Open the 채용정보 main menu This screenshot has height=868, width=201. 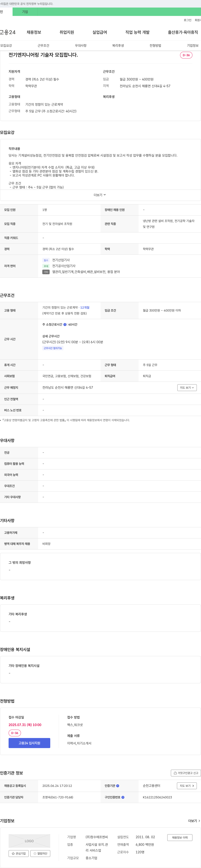34,32
